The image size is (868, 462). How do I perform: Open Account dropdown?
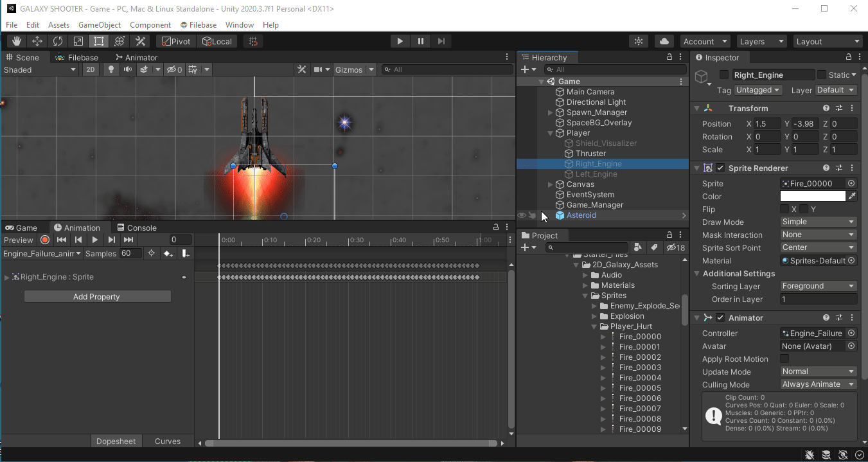point(705,41)
